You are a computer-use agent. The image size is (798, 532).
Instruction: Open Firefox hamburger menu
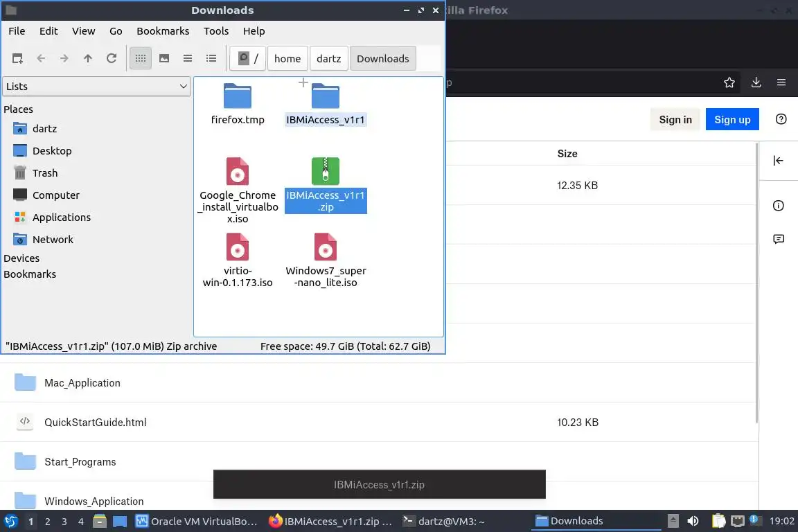[781, 82]
